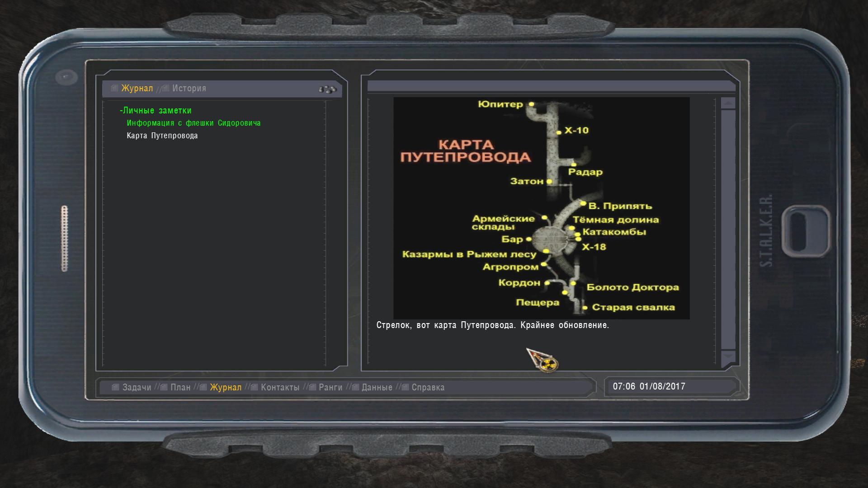
Task: Click the date and time display 07:06 01/08/2017
Action: click(x=649, y=386)
